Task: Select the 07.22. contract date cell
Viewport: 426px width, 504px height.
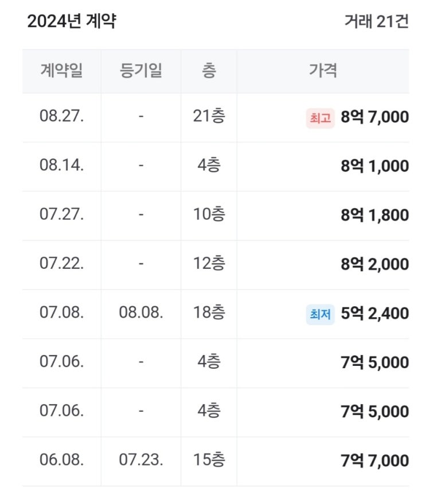Action: click(x=62, y=264)
